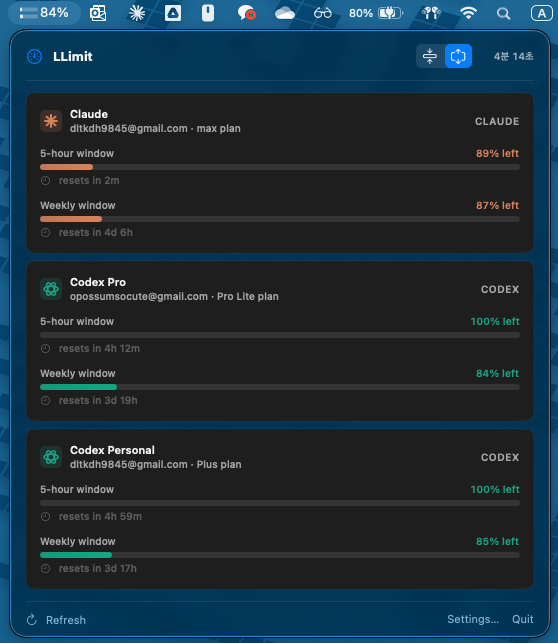Click the Refresh circular arrow icon
This screenshot has height=643, width=558.
point(32,620)
